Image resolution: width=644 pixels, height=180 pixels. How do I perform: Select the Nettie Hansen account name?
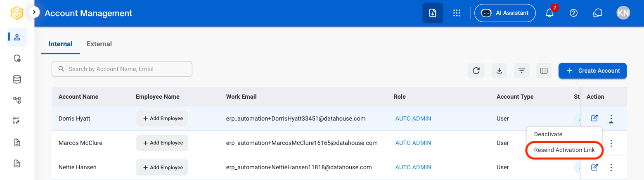[78, 167]
